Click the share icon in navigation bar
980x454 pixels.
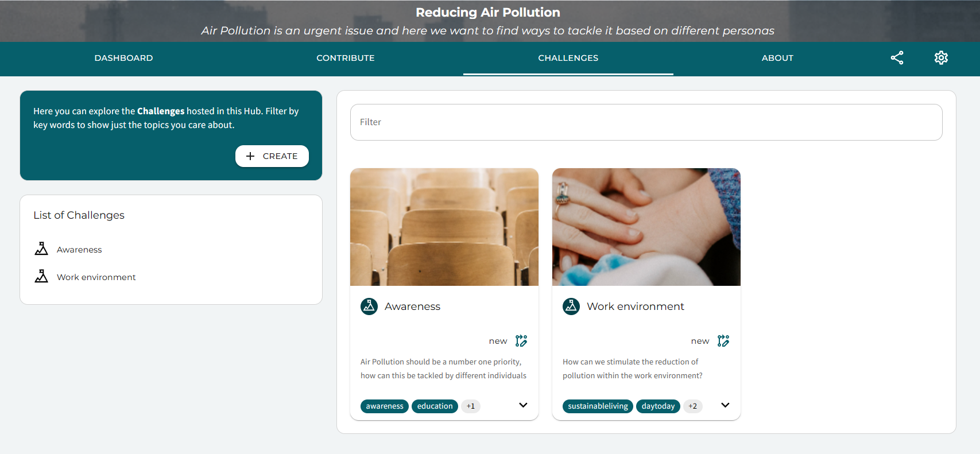[897, 58]
